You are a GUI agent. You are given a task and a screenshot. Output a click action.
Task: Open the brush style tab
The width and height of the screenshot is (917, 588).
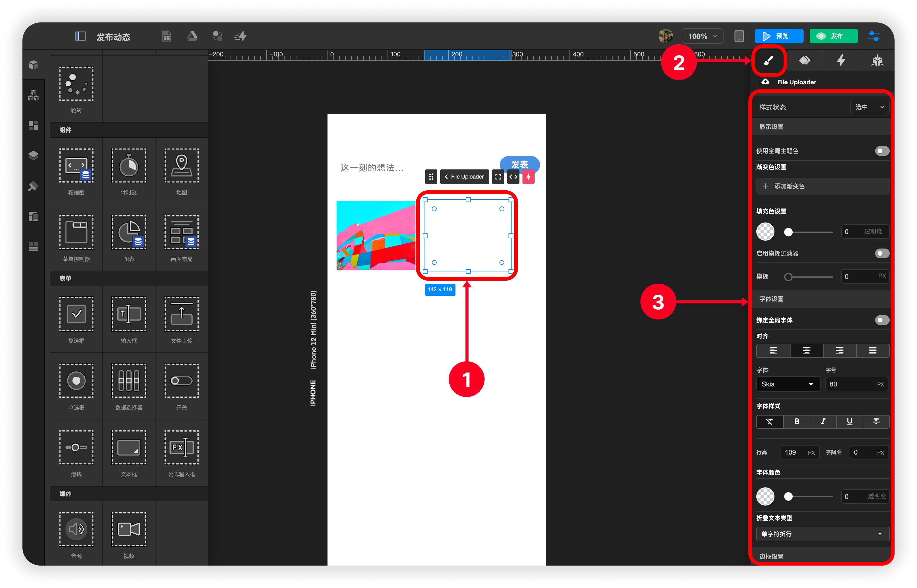pyautogui.click(x=768, y=60)
